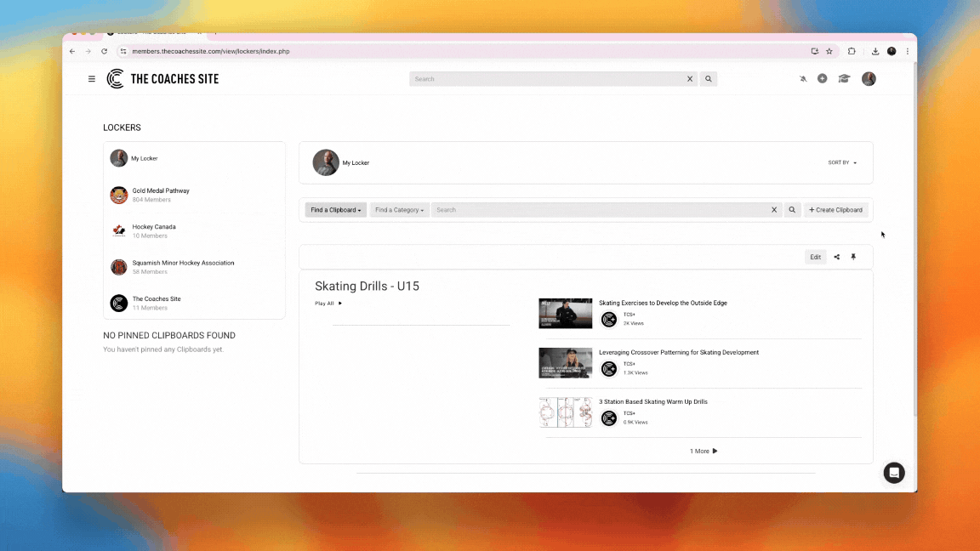Select Hockey Canada locker
This screenshot has height=551, width=980.
tap(154, 227)
